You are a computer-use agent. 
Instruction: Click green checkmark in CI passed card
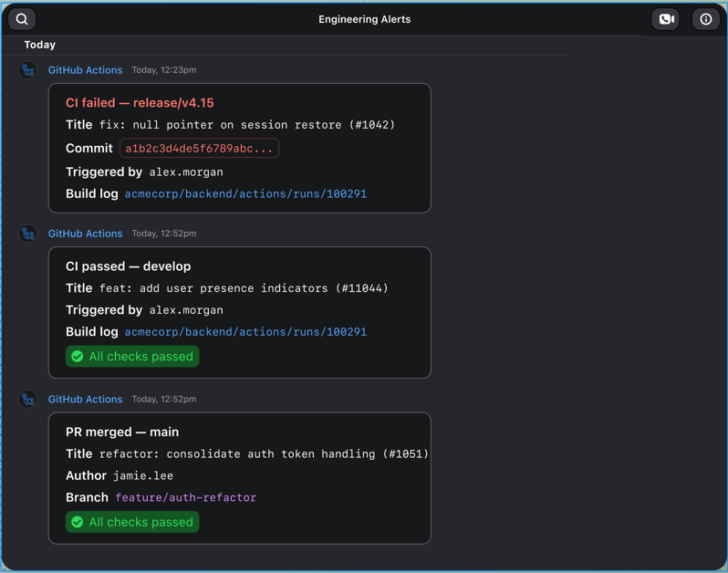[x=78, y=357]
